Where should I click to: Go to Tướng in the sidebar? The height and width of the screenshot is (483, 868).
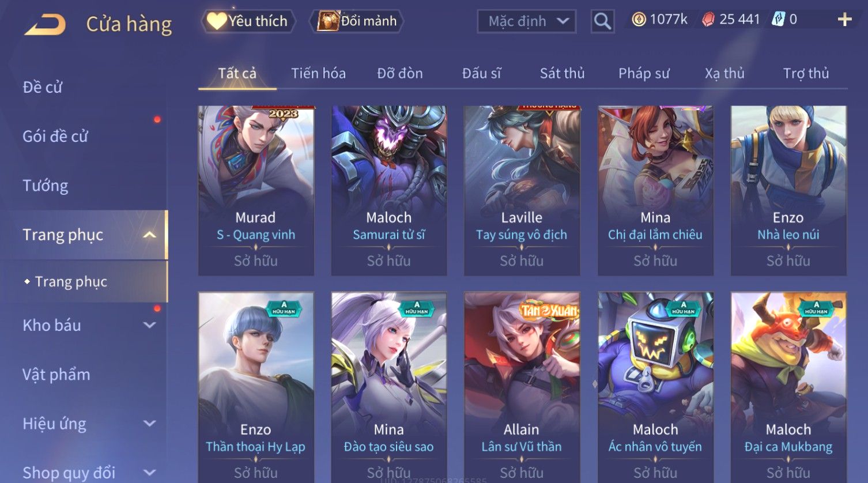46,186
